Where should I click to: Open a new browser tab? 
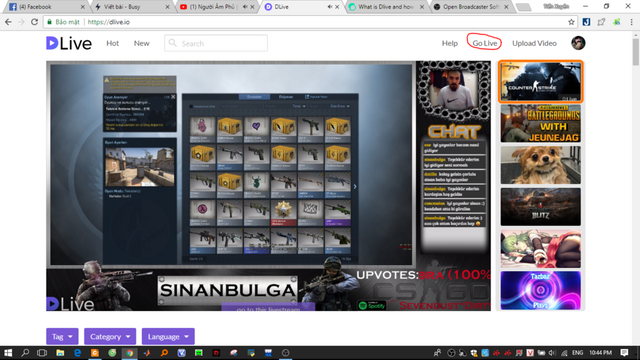524,7
